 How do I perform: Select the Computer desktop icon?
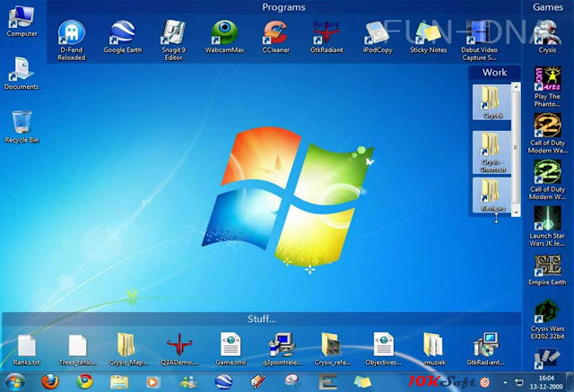(22, 22)
